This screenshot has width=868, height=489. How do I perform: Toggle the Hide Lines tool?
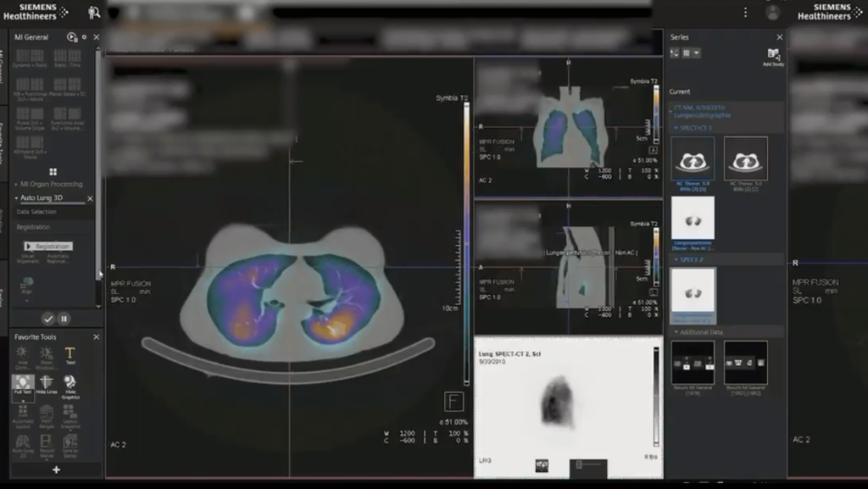(47, 384)
